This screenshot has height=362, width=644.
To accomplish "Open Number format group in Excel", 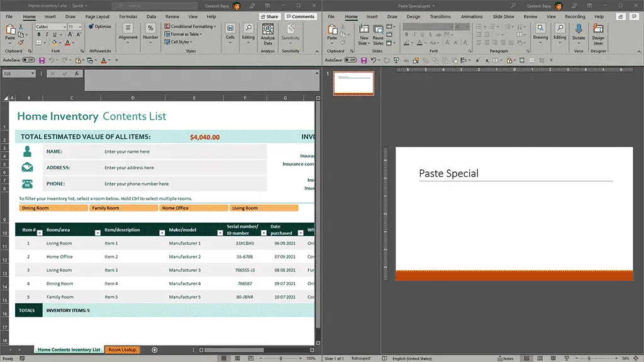I will coord(150,32).
